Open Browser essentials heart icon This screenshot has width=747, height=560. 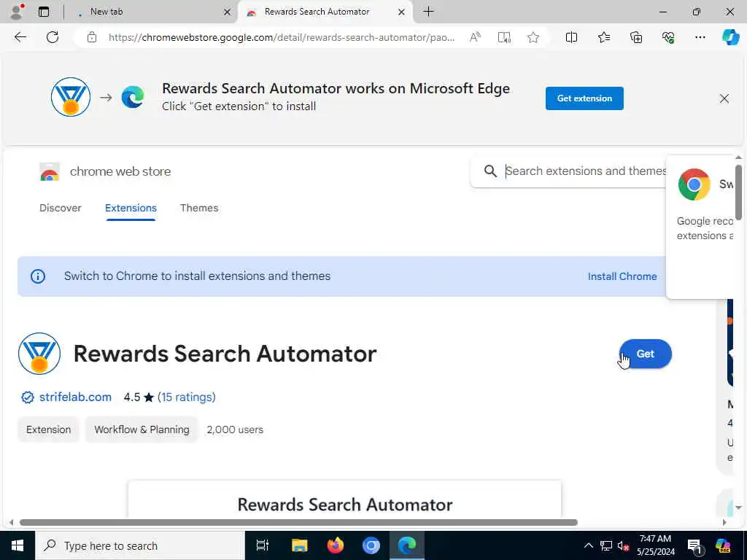668,37
